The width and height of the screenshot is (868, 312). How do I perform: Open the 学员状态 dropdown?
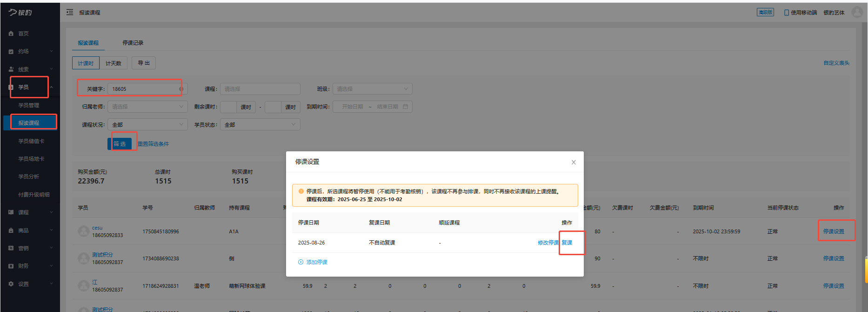coord(260,125)
